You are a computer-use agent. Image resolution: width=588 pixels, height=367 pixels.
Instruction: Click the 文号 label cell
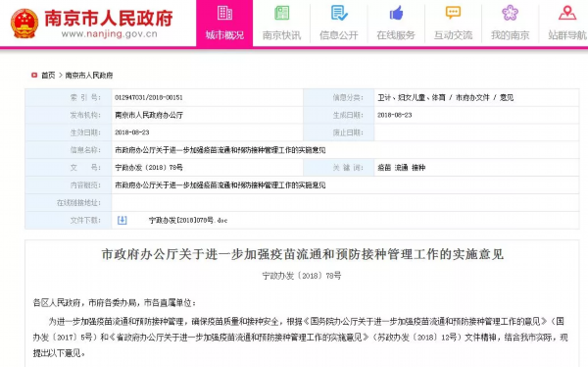tap(69, 168)
